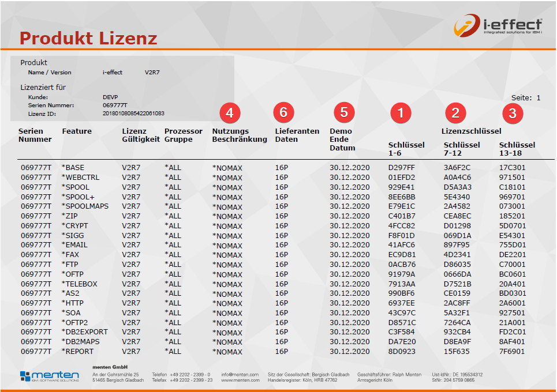Select the *BASE feature row entry
Image resolution: width=557 pixels, height=392 pixels.
(73, 168)
